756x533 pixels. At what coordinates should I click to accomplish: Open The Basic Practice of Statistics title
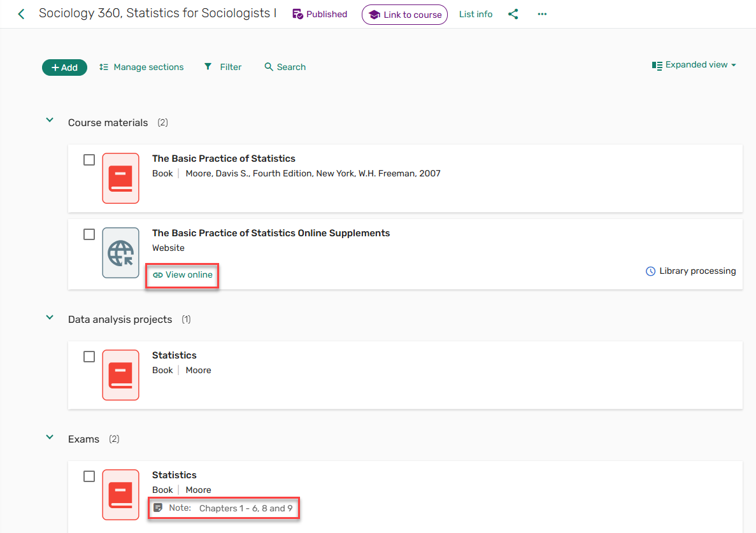pyautogui.click(x=224, y=159)
